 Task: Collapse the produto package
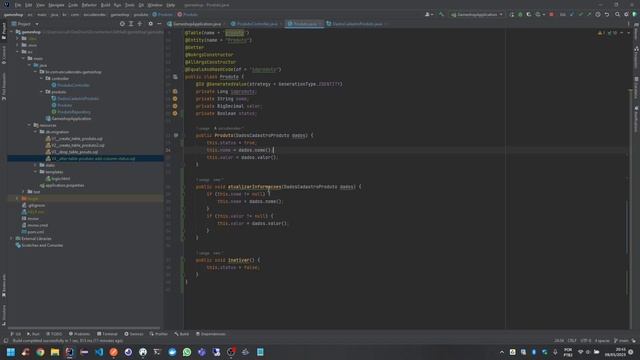tap(42, 92)
